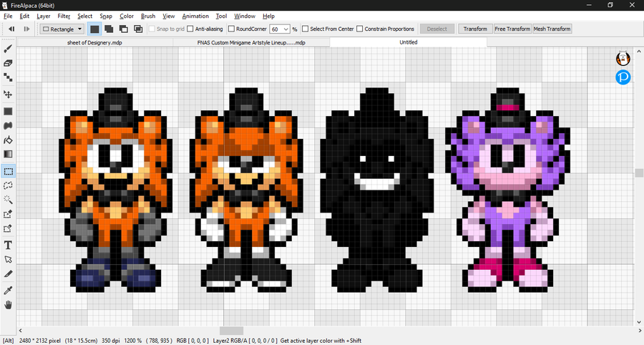Click the Transform button

point(475,29)
